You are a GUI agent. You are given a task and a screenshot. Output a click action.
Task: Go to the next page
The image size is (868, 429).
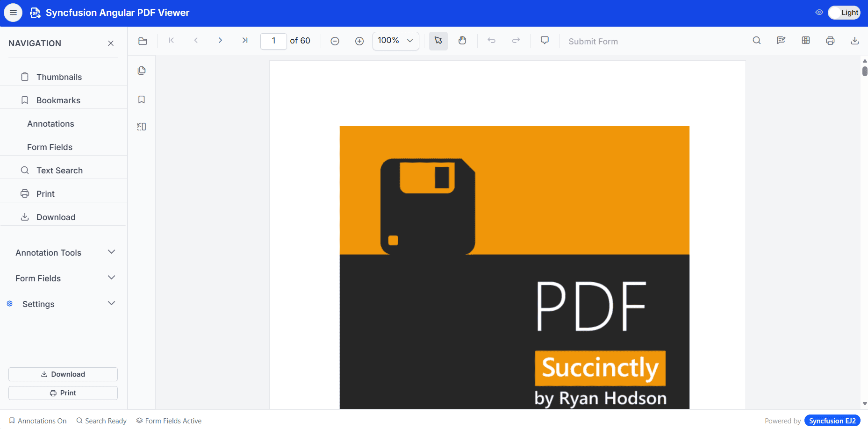click(220, 41)
